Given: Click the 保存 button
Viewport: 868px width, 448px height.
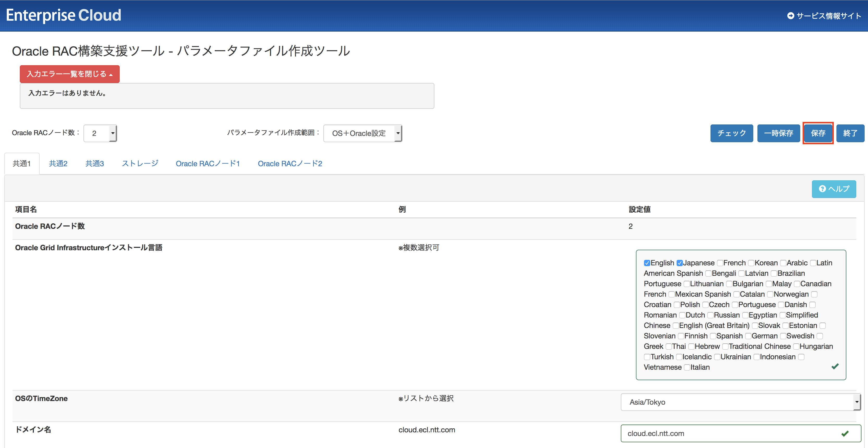Looking at the screenshot, I should pos(818,133).
